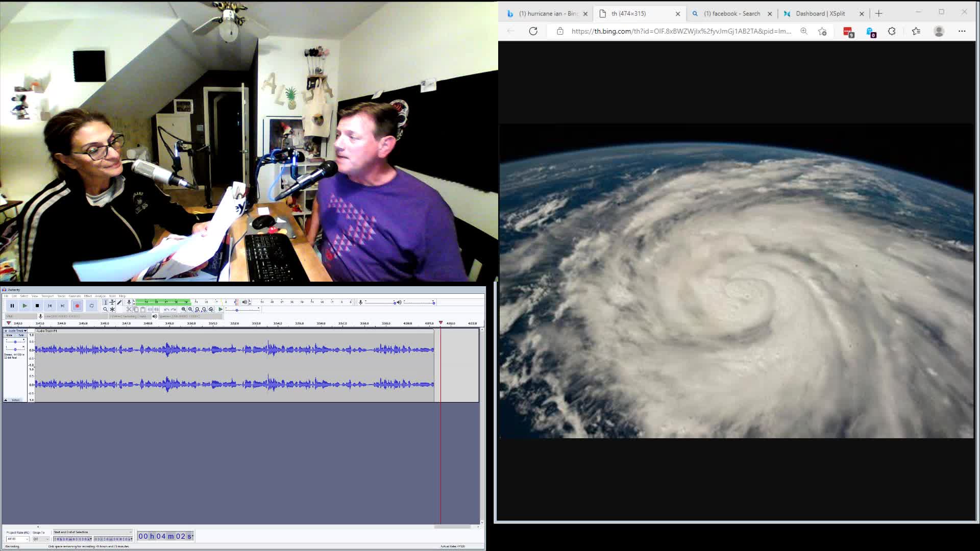Viewport: 980px width, 551px height.
Task: Open the Project Rate (Hz) dropdown
Action: coord(18,539)
